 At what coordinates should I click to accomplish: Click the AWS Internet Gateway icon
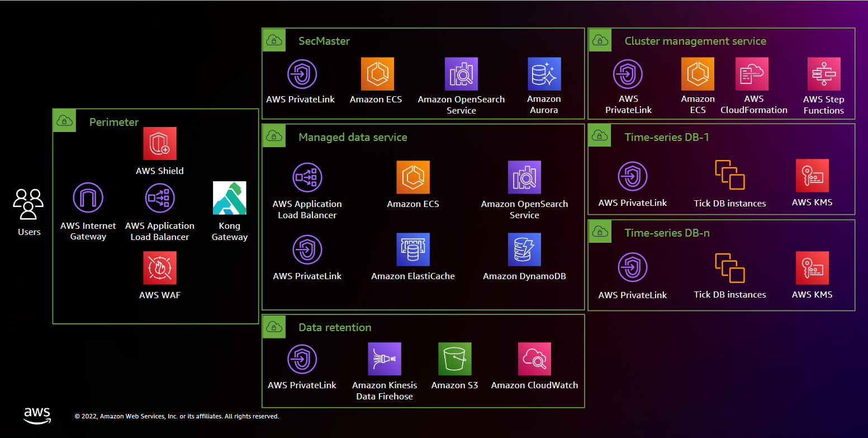coord(88,197)
